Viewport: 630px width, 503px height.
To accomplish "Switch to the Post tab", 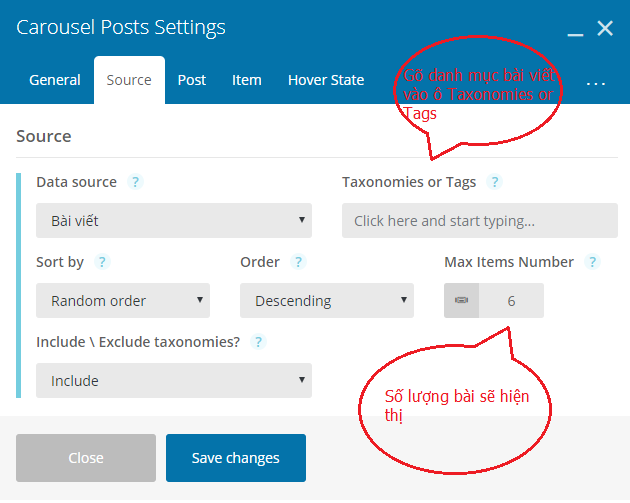I will tap(192, 80).
